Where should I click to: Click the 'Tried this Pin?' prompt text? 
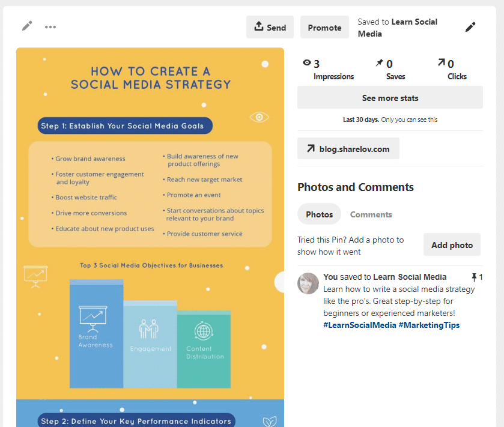(350, 246)
